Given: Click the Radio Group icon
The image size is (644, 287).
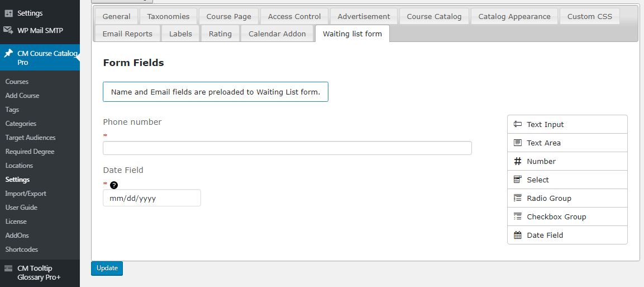Looking at the screenshot, I should [518, 198].
